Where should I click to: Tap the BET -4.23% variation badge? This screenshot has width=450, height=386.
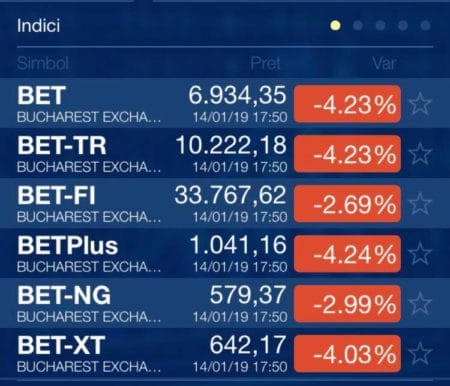(x=347, y=104)
